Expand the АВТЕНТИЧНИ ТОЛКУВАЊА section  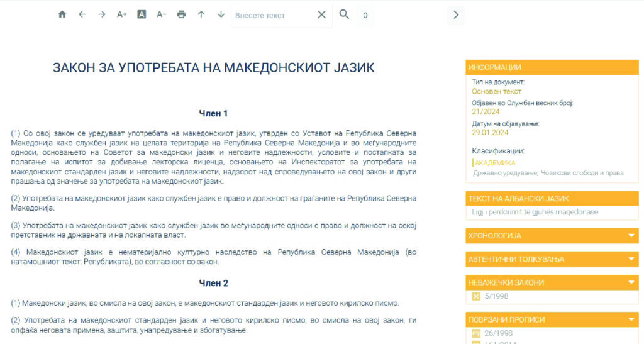click(632, 259)
